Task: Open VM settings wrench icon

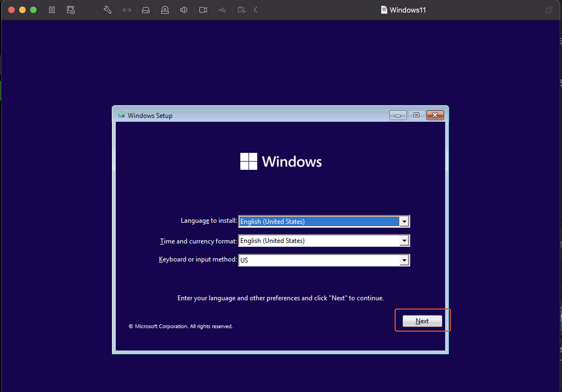Action: click(108, 10)
